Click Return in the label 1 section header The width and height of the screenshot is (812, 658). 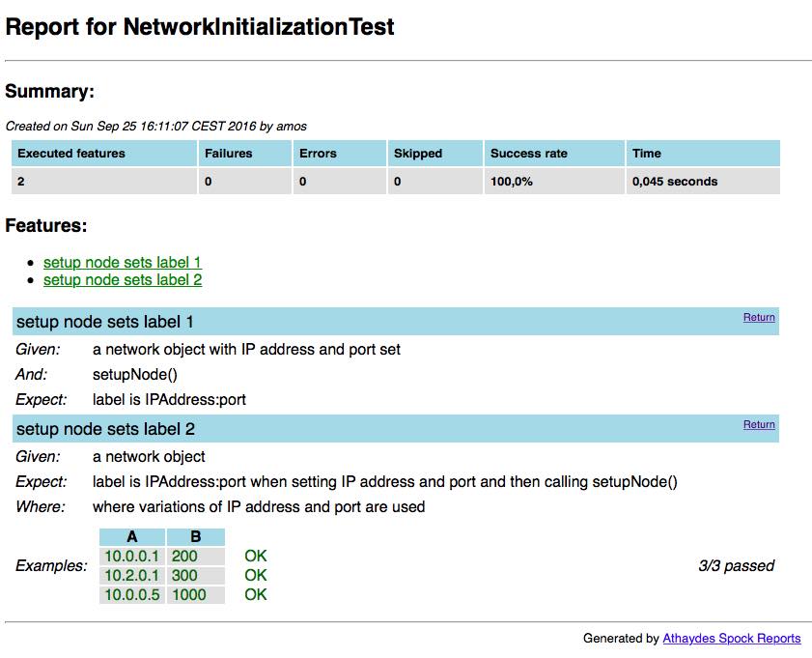(758, 317)
